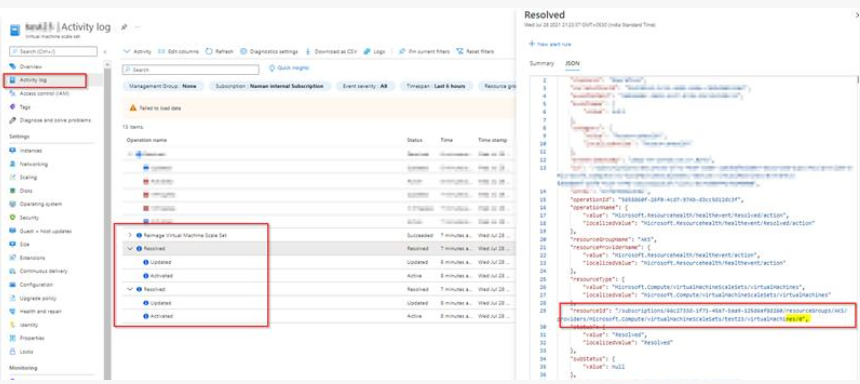860x384 pixels.
Task: Click Edit columns in the toolbar
Action: click(178, 52)
